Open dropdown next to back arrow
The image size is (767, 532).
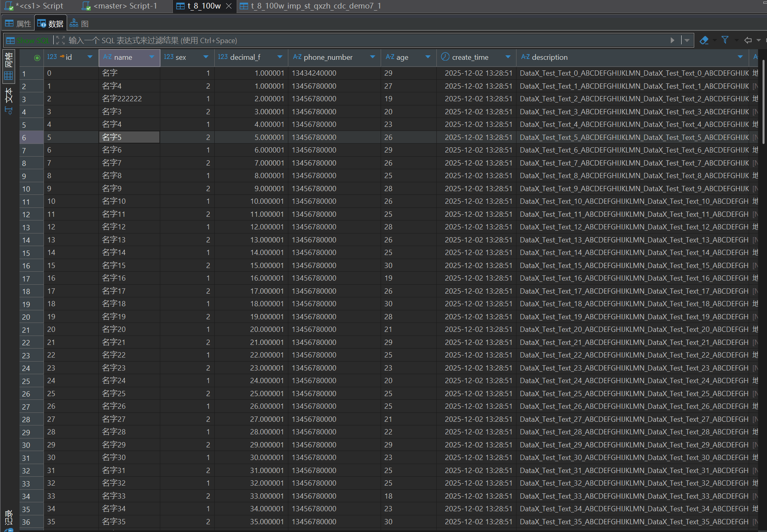[758, 40]
